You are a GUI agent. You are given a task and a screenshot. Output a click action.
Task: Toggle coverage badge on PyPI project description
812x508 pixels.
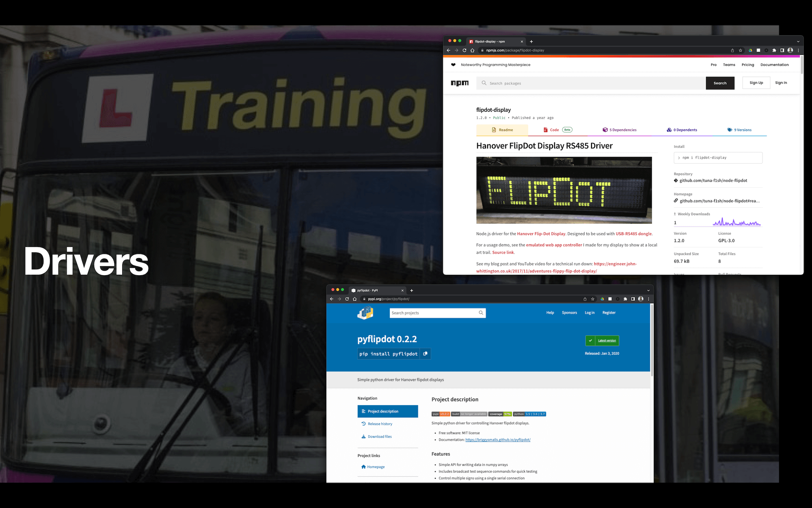coord(499,415)
